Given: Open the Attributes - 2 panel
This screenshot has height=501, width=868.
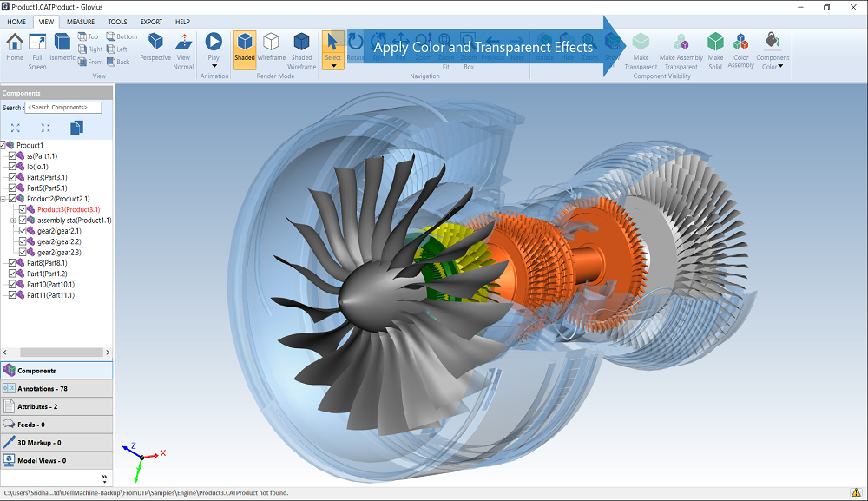Looking at the screenshot, I should [x=56, y=406].
